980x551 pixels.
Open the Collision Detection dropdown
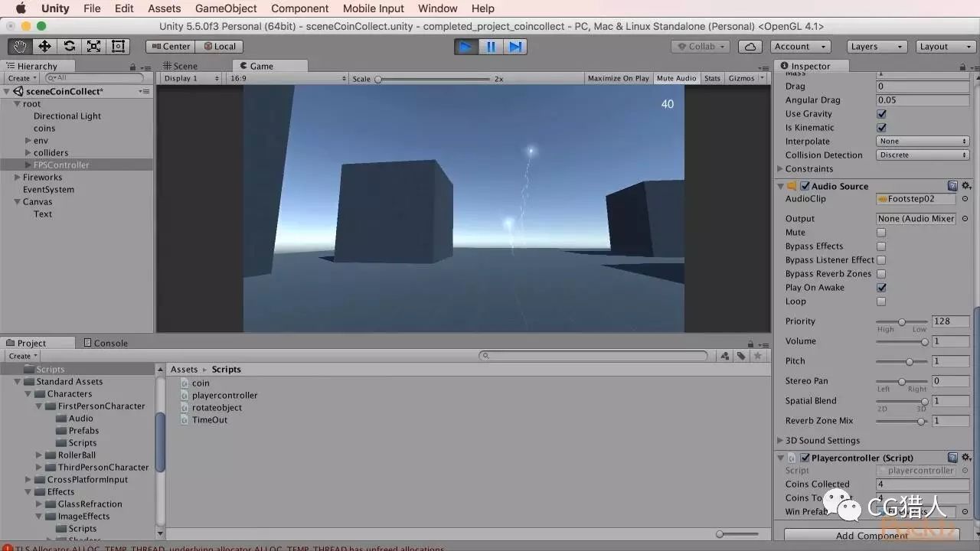923,155
